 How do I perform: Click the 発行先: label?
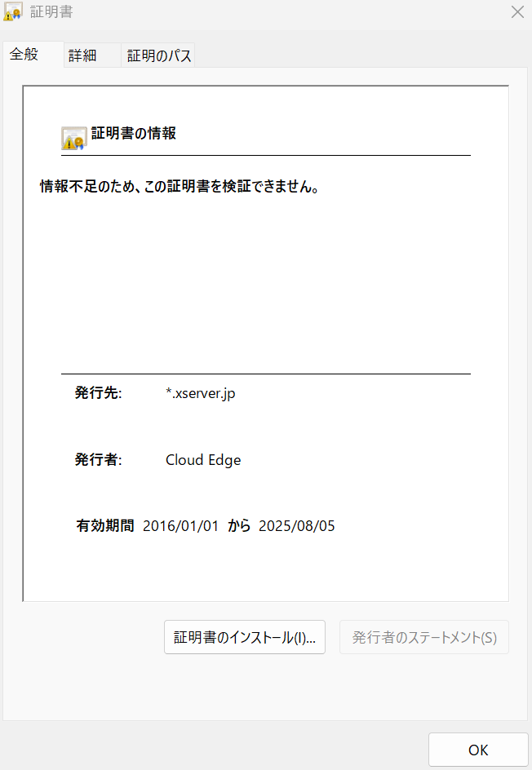(x=98, y=393)
